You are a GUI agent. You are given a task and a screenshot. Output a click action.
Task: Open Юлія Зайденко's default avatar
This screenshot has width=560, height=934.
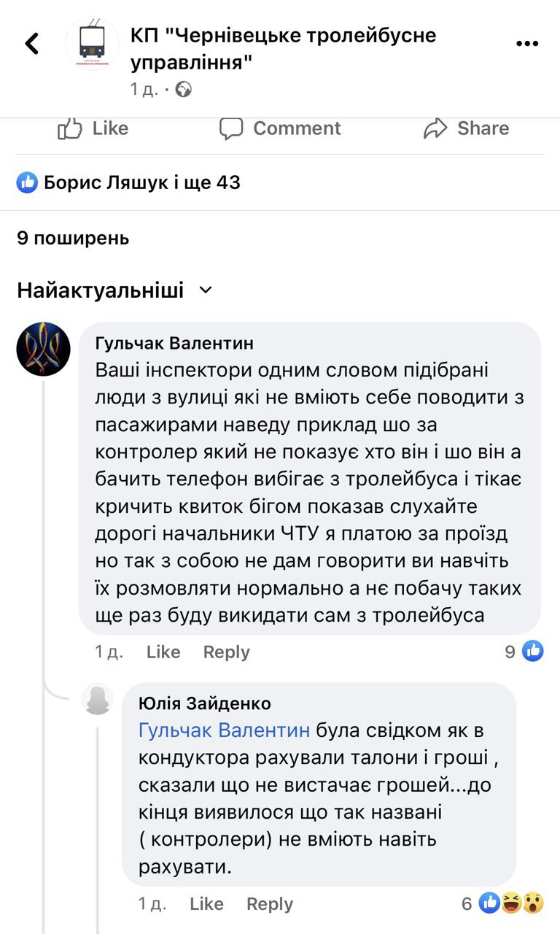click(98, 700)
